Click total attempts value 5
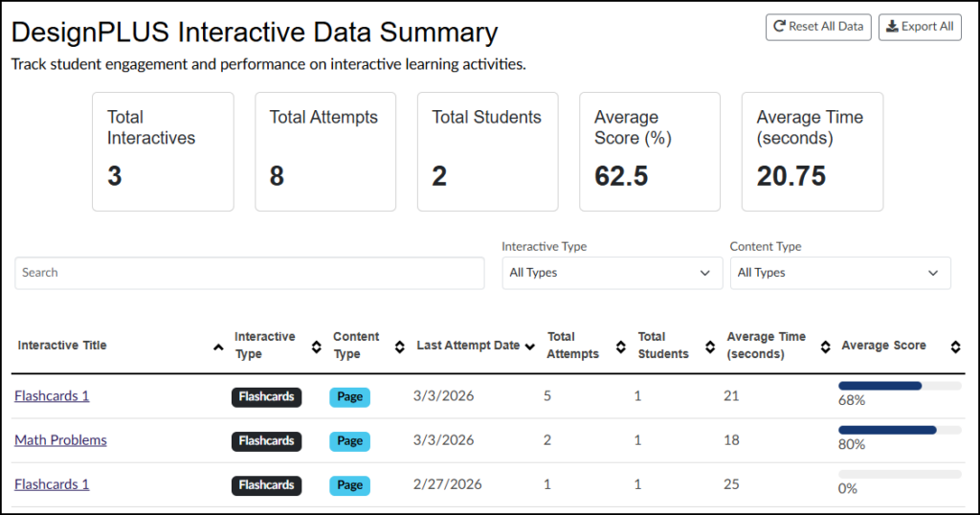This screenshot has width=980, height=515. pos(547,395)
